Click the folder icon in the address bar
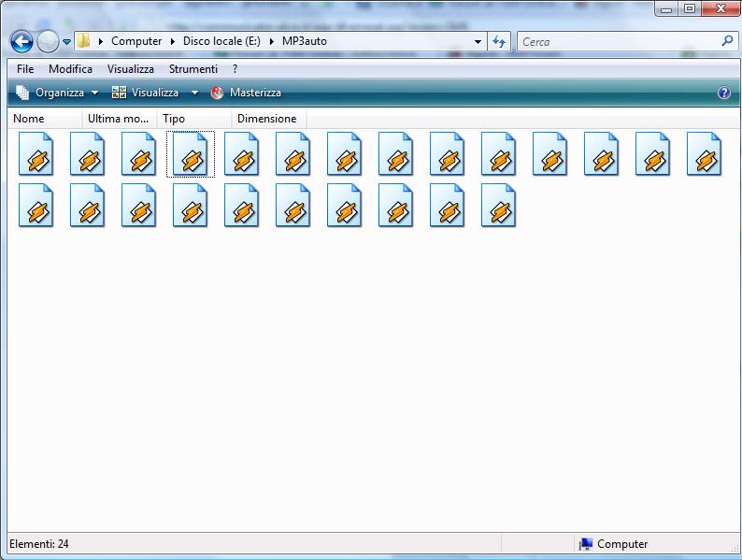742x560 pixels. 84,41
